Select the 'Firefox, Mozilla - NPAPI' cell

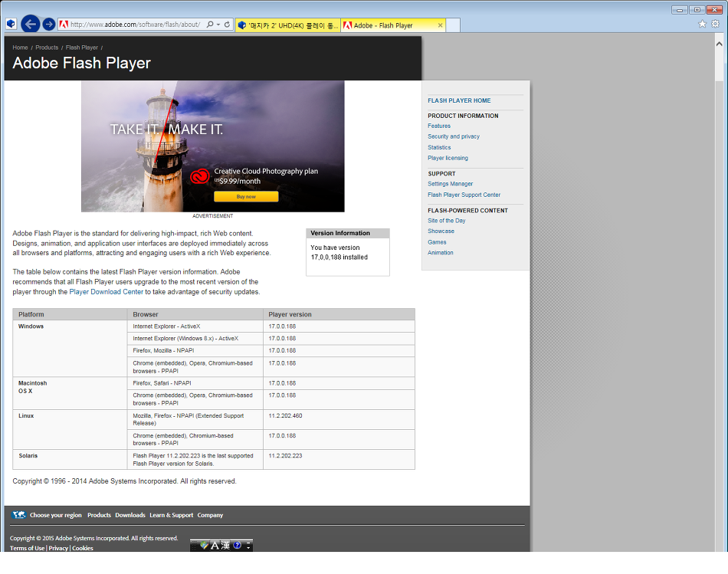coord(195,351)
